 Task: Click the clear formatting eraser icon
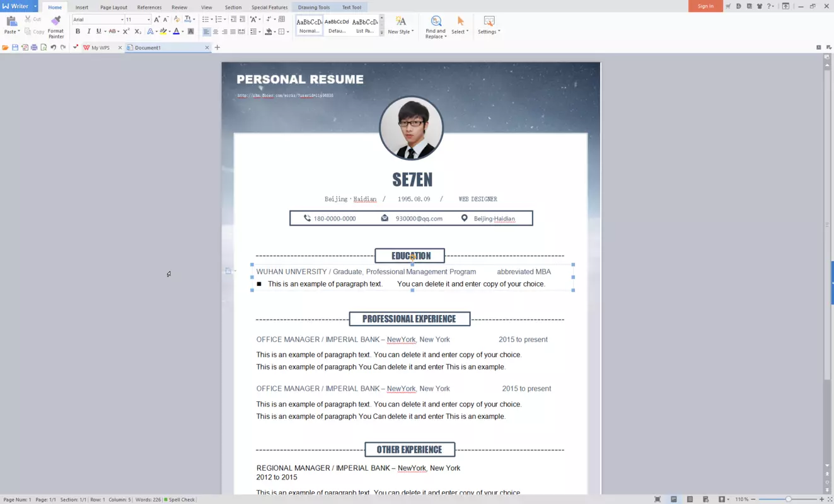pyautogui.click(x=177, y=20)
